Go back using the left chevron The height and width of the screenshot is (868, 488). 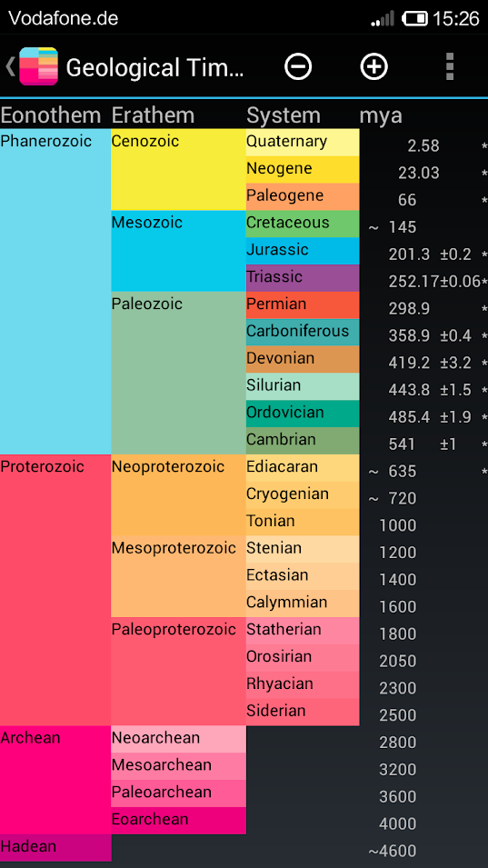pos(10,66)
